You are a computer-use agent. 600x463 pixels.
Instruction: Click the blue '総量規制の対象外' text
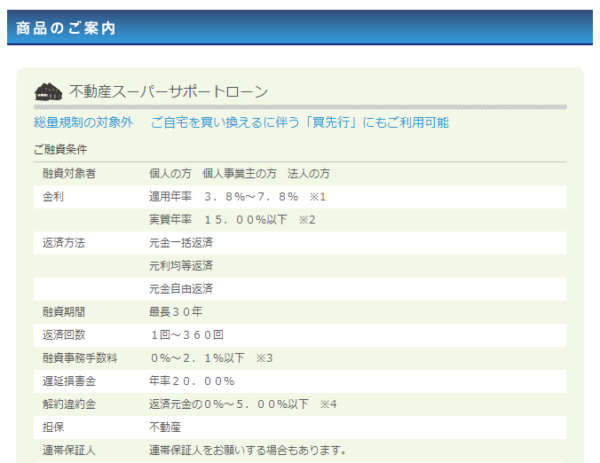coord(83,122)
